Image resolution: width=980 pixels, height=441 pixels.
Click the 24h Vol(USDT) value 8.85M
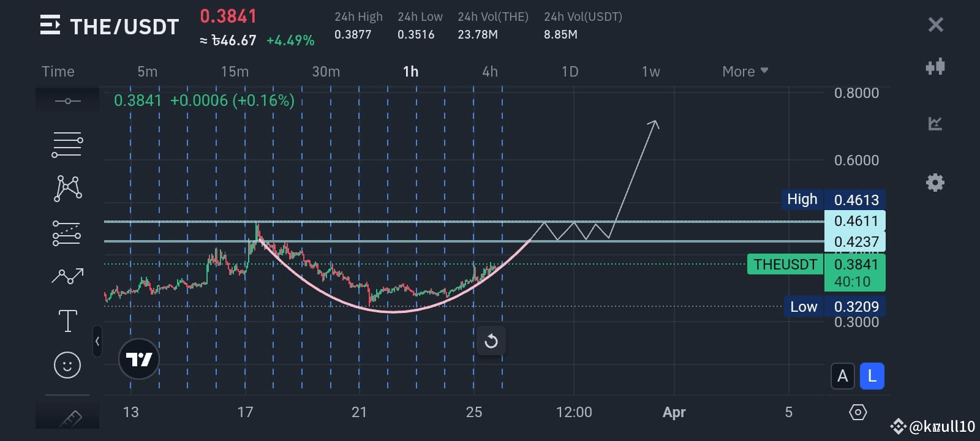click(560, 34)
